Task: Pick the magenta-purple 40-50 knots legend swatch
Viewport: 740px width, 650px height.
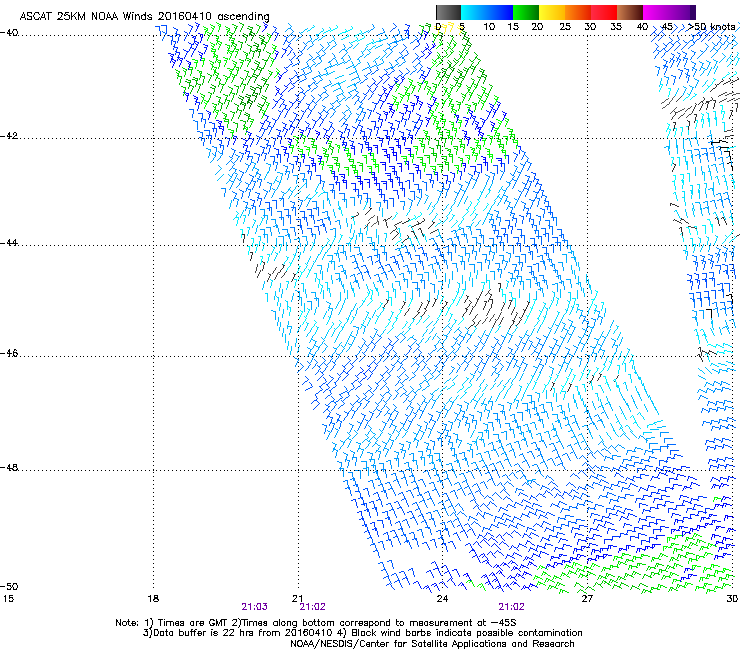Action: point(669,12)
